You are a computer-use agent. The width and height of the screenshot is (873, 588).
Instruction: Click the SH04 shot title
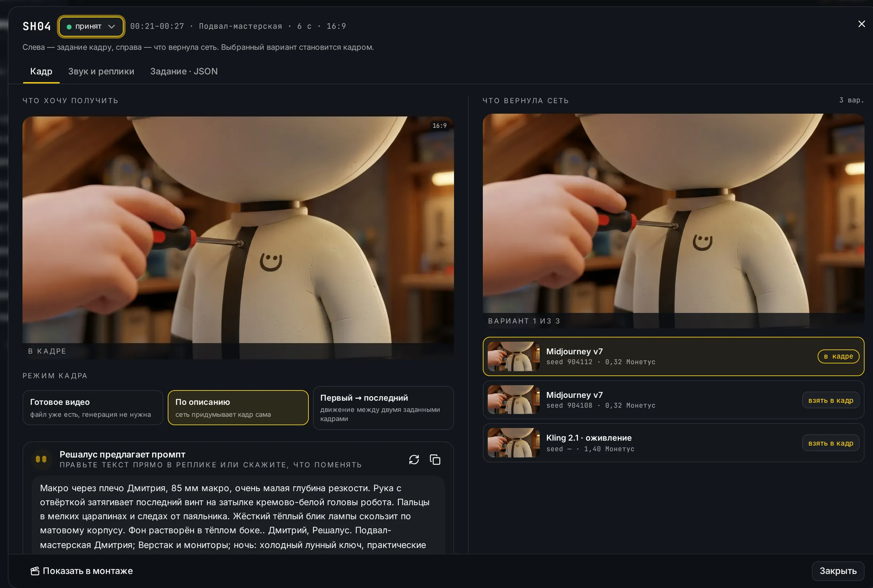pos(37,26)
